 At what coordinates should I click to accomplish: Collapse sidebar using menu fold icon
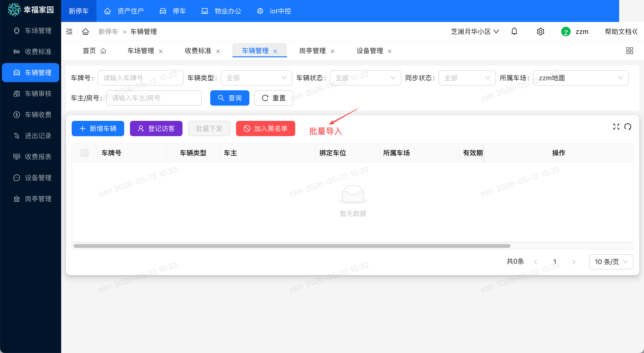pyautogui.click(x=69, y=32)
